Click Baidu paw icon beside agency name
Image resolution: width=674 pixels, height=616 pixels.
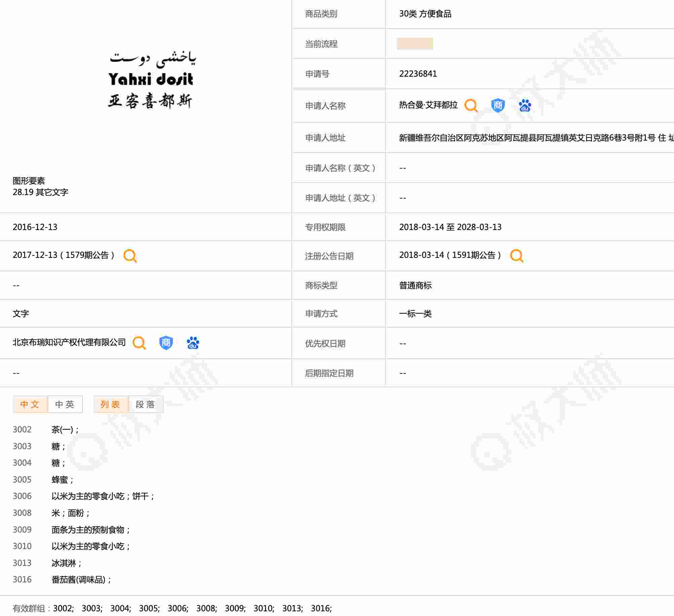(193, 343)
